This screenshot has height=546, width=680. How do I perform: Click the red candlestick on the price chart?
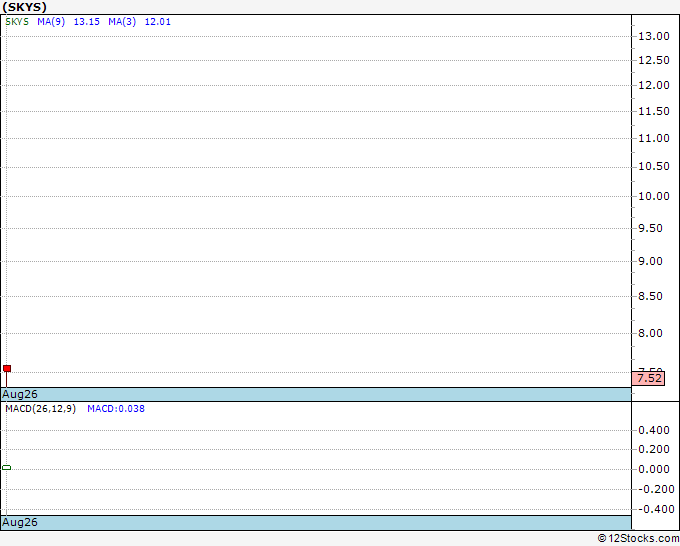pyautogui.click(x=7, y=369)
